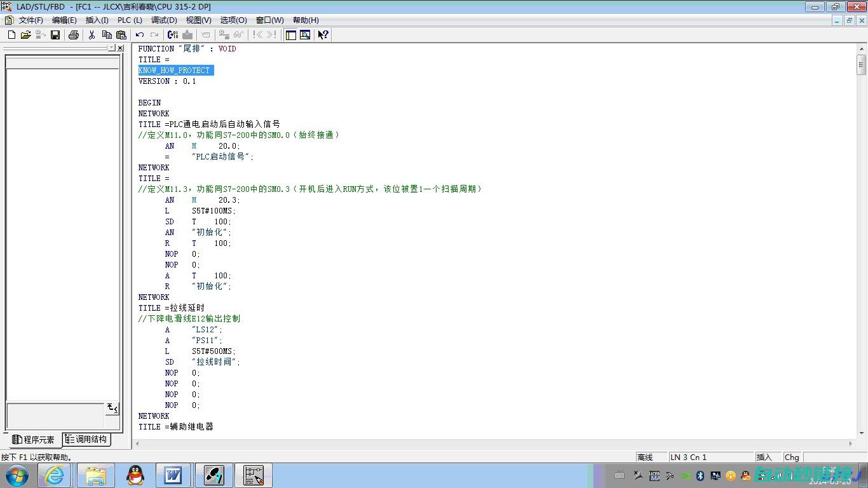Click the 插入 status bar field
868x488 pixels.
[768, 457]
